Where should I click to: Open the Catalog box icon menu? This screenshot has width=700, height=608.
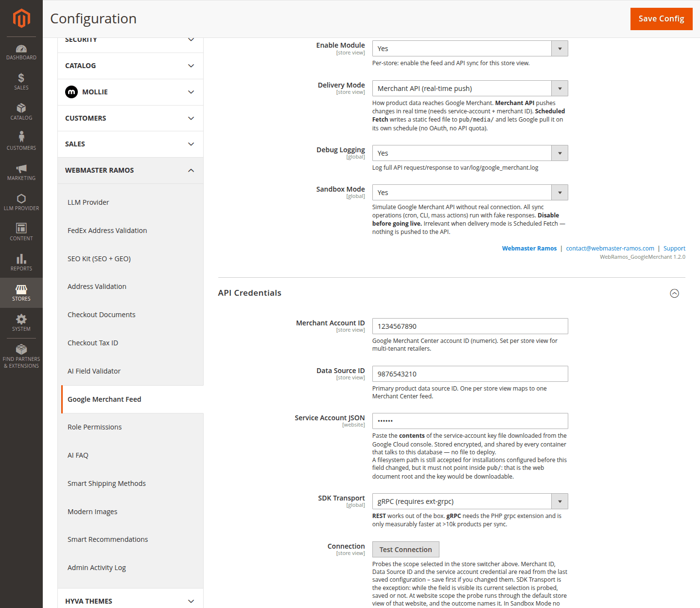pyautogui.click(x=21, y=112)
